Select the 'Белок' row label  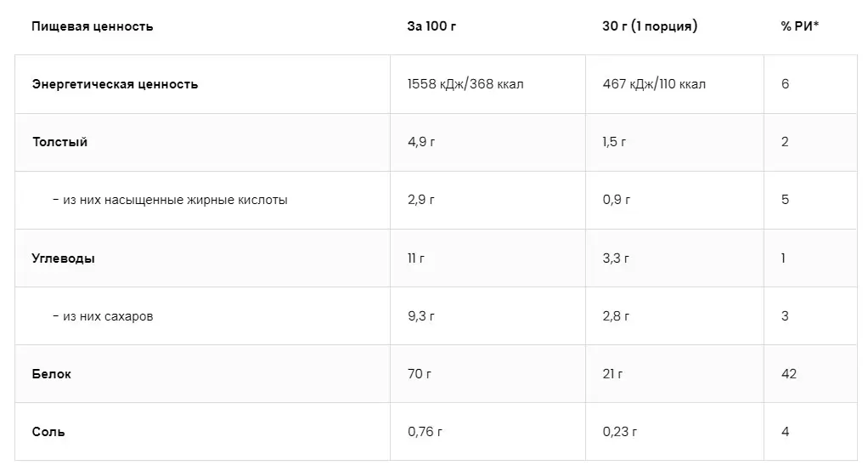pyautogui.click(x=51, y=374)
